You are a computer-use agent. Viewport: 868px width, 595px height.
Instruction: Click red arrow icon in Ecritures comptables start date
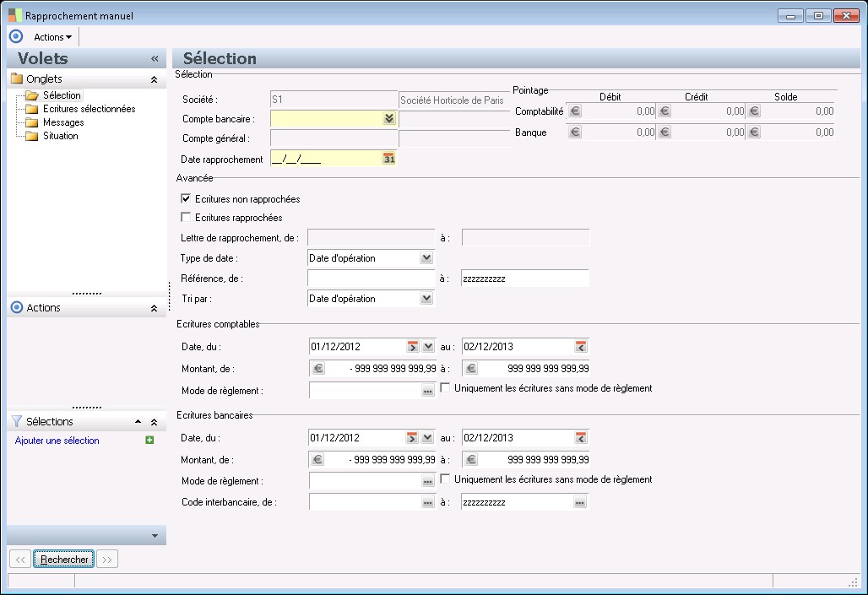(x=412, y=346)
